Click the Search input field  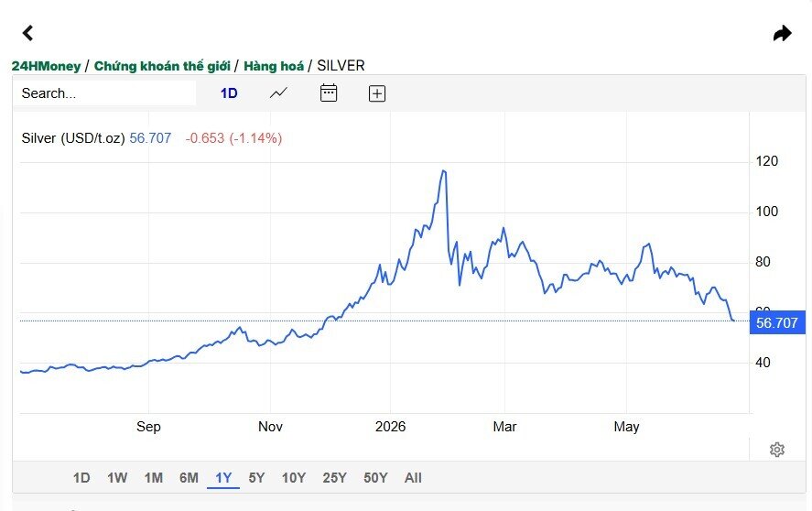click(x=105, y=93)
